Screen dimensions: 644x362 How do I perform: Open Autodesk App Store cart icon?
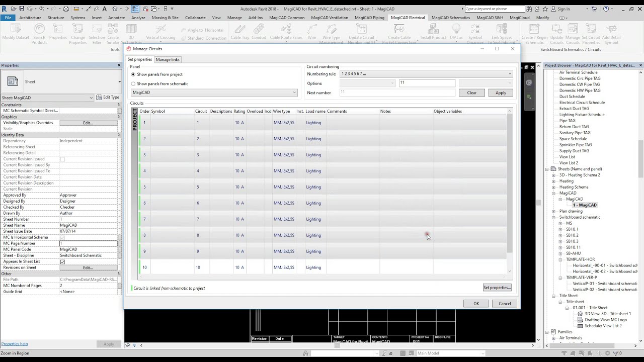coord(593,9)
